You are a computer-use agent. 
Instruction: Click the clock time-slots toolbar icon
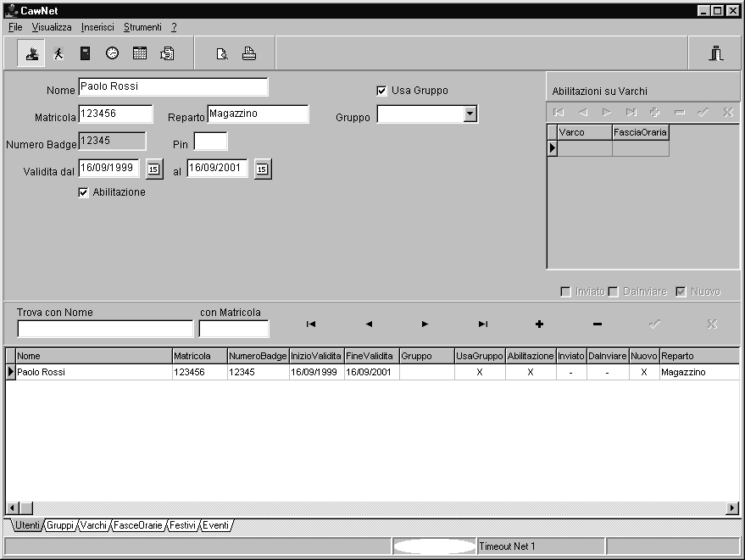point(112,53)
